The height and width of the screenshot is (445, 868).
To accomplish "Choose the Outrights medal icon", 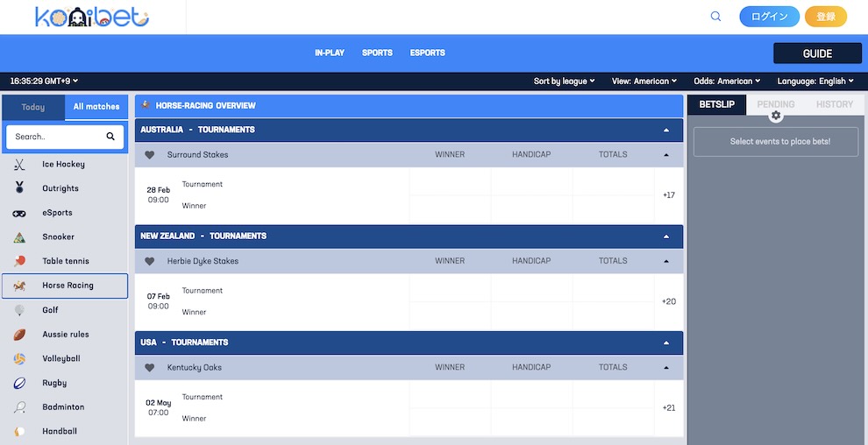I will pyautogui.click(x=19, y=188).
